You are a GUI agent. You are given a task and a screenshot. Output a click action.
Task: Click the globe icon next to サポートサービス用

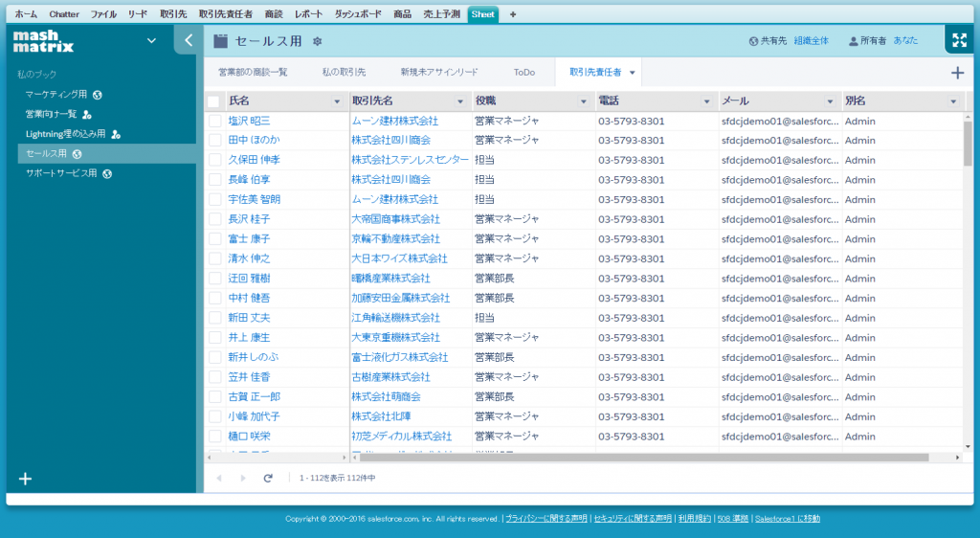(107, 173)
